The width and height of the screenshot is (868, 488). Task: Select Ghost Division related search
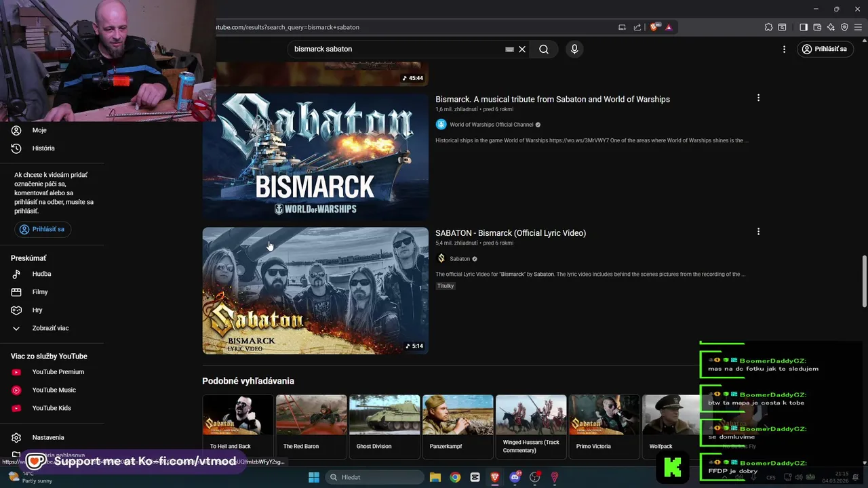pyautogui.click(x=384, y=426)
